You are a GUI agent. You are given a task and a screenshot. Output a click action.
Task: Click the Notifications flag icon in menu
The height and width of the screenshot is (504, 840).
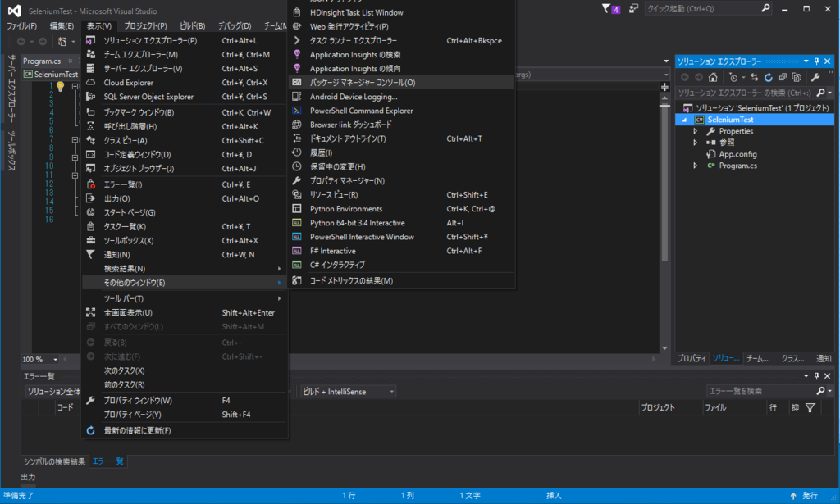(x=91, y=255)
